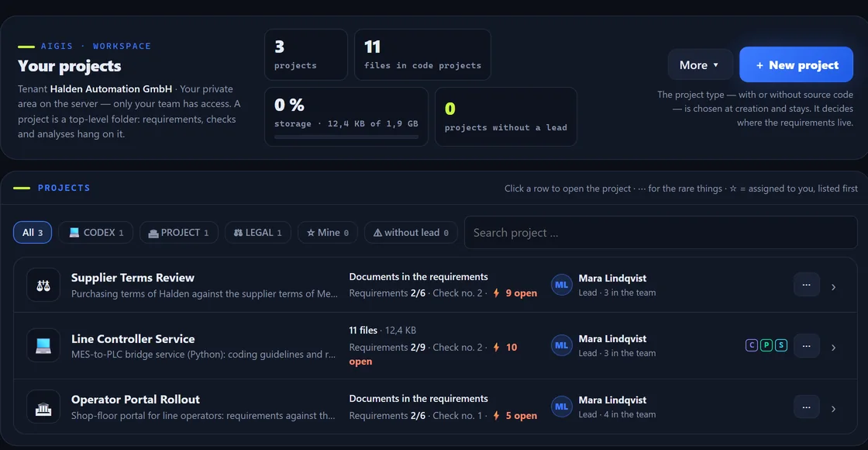Select the All filter chip
Image resolution: width=868 pixels, height=450 pixels.
[33, 233]
